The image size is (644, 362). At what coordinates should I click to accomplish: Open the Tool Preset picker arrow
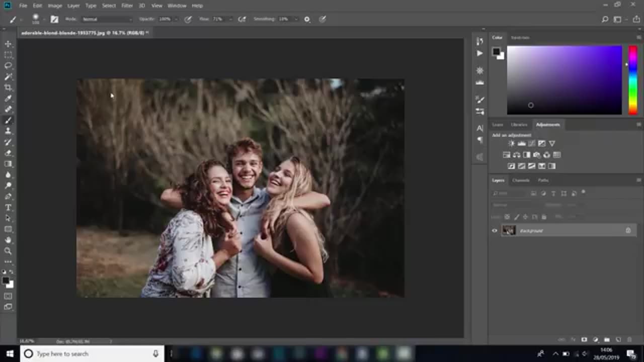click(x=22, y=19)
